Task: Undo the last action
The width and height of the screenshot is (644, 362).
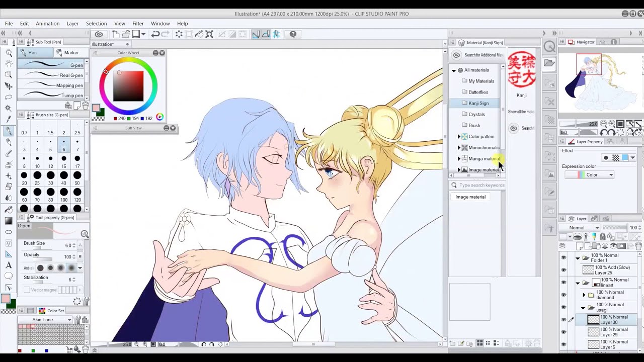Action: pos(155,34)
